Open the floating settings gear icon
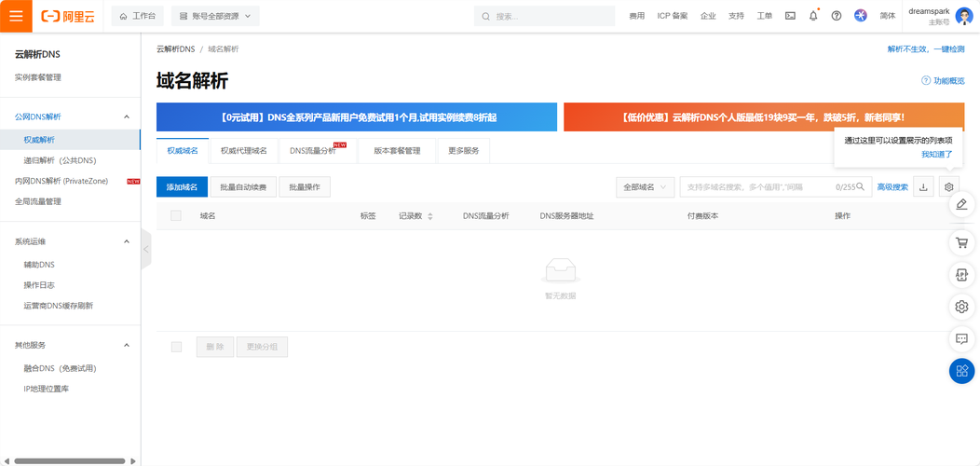980x466 pixels. coord(962,307)
